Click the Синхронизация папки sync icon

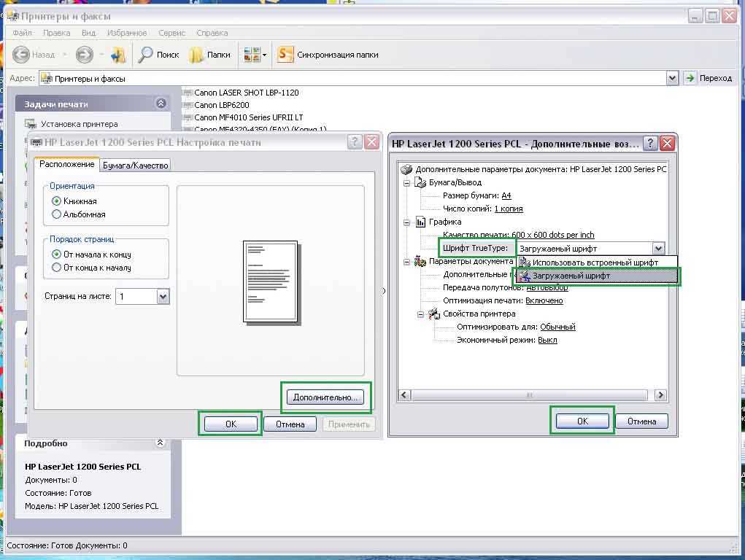pos(285,55)
